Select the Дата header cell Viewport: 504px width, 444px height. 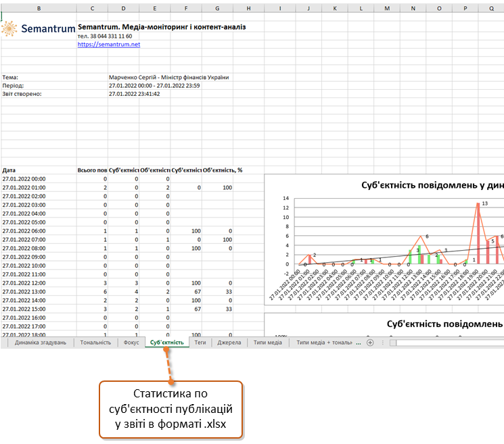click(x=39, y=170)
